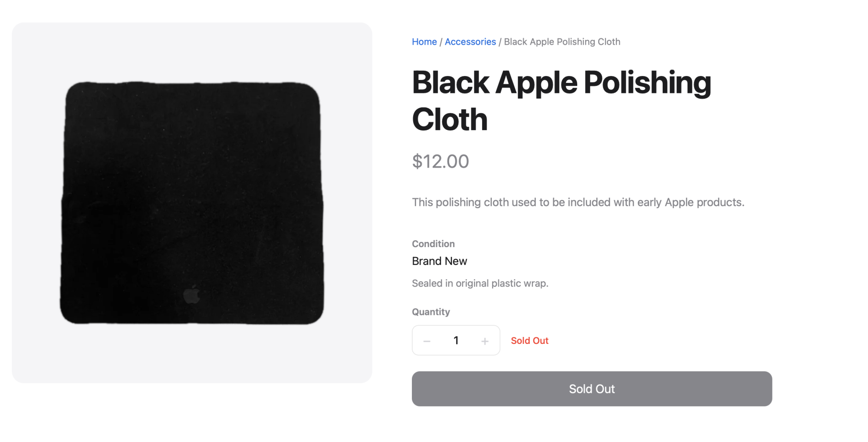Open the Home breadcrumb link
Screen dimensions: 868x442
[424, 42]
